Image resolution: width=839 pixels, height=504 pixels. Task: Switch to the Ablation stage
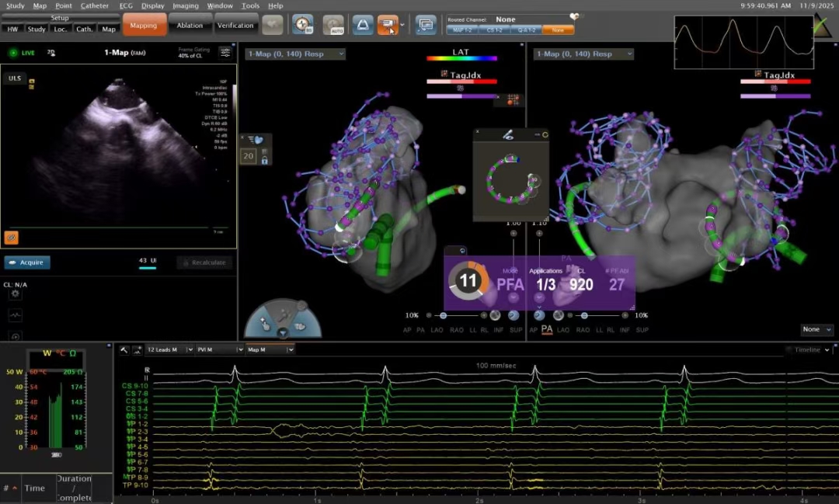click(190, 25)
